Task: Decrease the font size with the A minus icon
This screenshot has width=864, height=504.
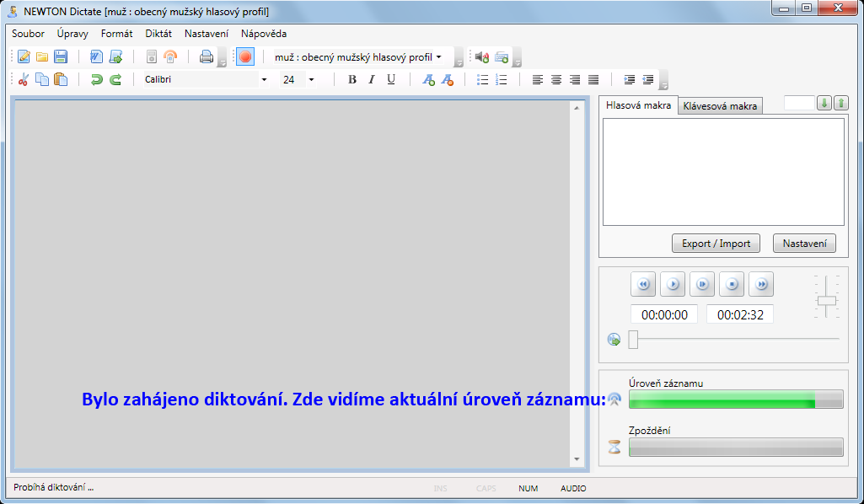Action: [x=448, y=80]
